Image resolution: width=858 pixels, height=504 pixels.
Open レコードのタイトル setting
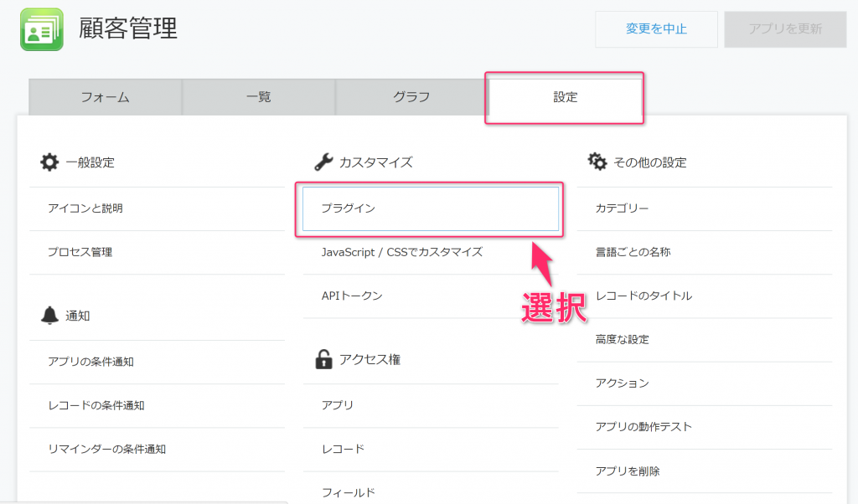[x=704, y=296]
